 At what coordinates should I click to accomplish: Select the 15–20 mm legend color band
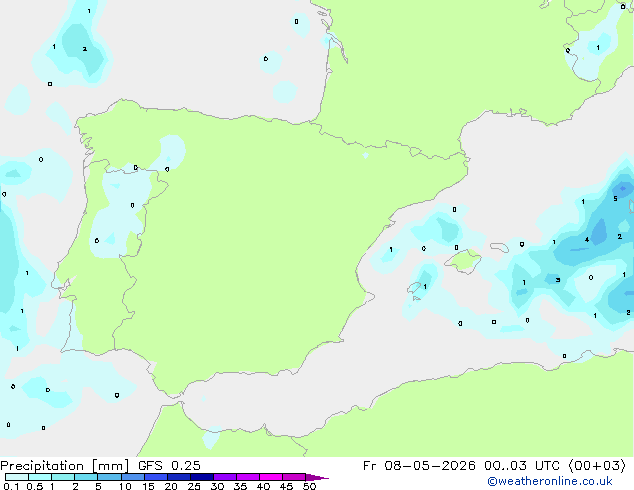click(x=156, y=477)
